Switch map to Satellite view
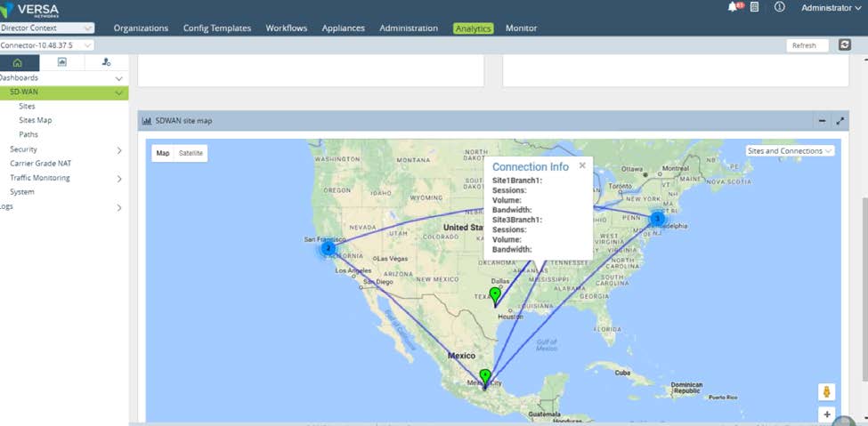Viewport: 868px width, 426px height. [x=191, y=153]
